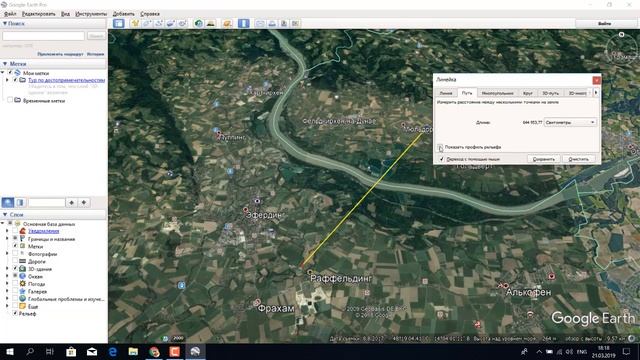This screenshot has height=360, width=640.
Task: Open the Вид menu
Action: point(65,13)
